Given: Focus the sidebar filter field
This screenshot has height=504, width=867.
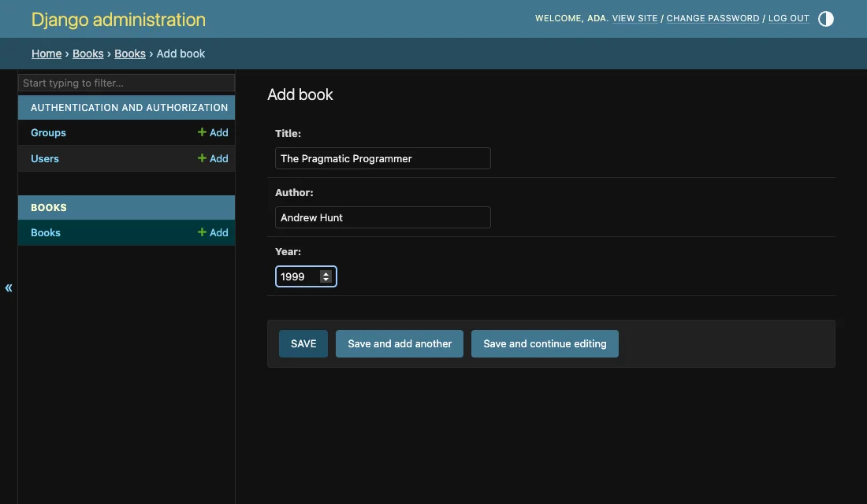Looking at the screenshot, I should 127,83.
